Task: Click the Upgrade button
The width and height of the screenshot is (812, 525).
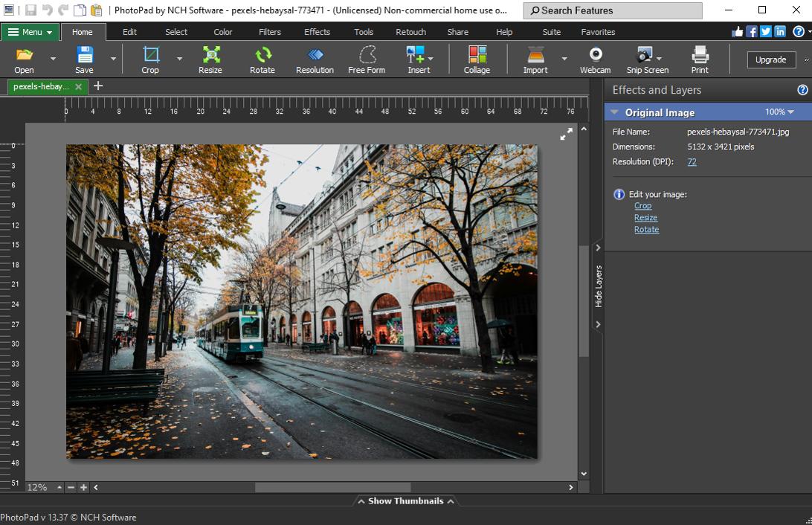Action: coord(771,59)
